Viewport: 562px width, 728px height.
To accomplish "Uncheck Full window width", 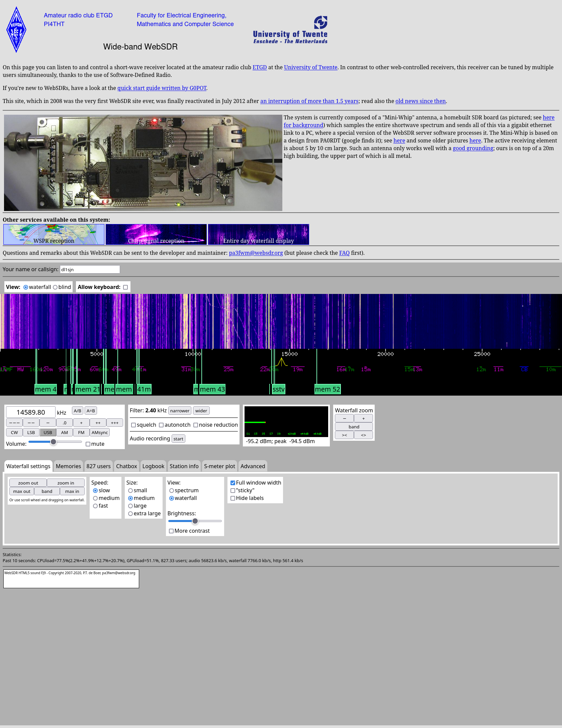I will 233,483.
